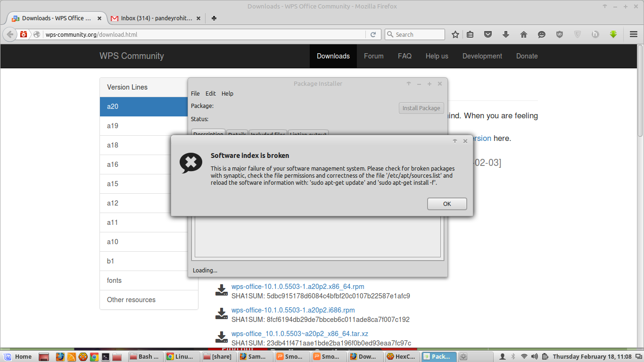Select version line a10
644x362 pixels.
coord(144,242)
